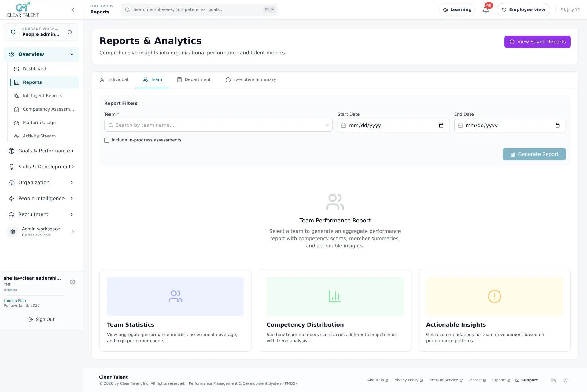Open Intelligent Reports in sidebar
The image size is (587, 392).
coord(44,96)
